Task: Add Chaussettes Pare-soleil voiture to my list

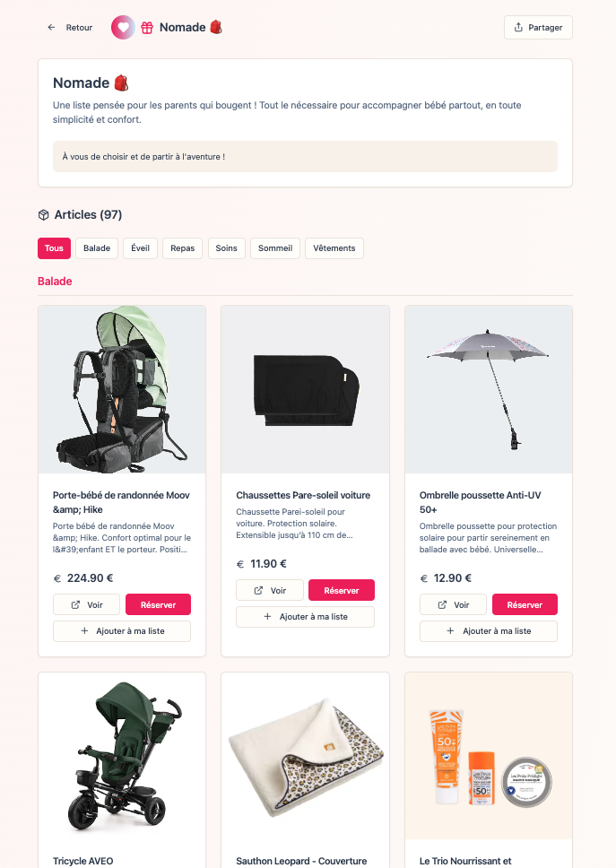Action: [306, 617]
